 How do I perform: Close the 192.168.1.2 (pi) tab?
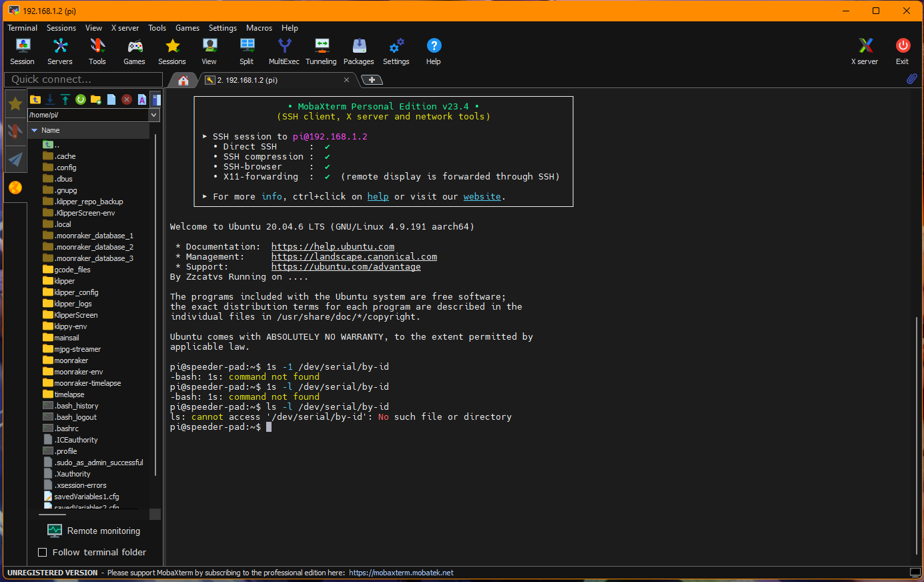pos(346,80)
